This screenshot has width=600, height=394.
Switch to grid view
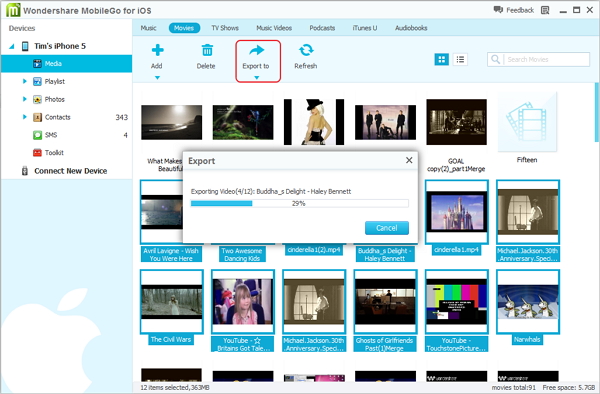coord(442,59)
